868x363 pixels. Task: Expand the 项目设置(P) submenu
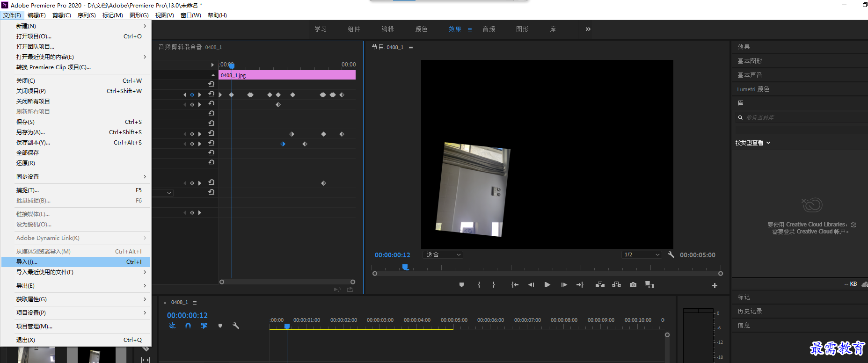76,312
